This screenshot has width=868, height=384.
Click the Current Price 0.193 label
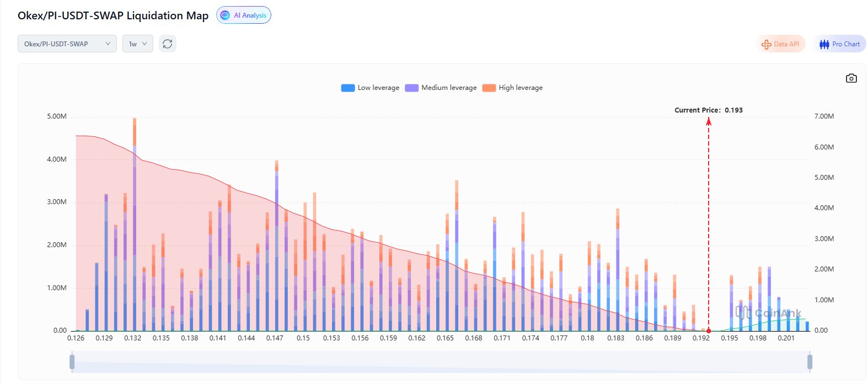coord(709,110)
